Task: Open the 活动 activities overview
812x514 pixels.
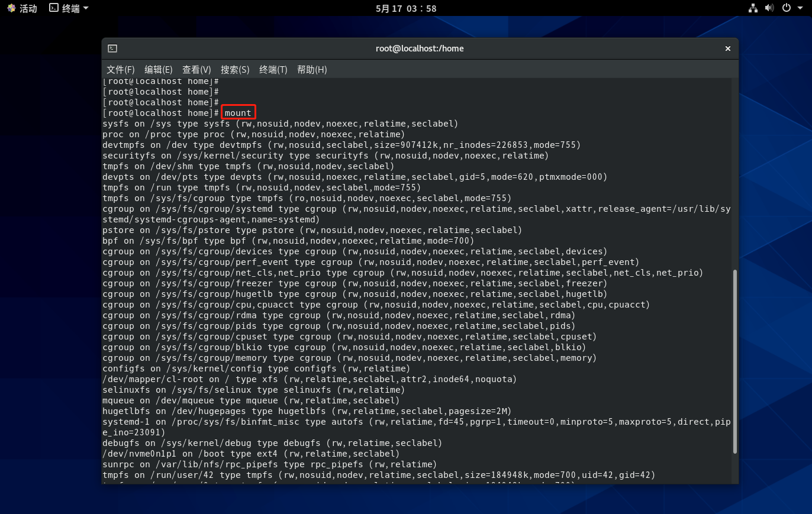Action: click(22, 8)
